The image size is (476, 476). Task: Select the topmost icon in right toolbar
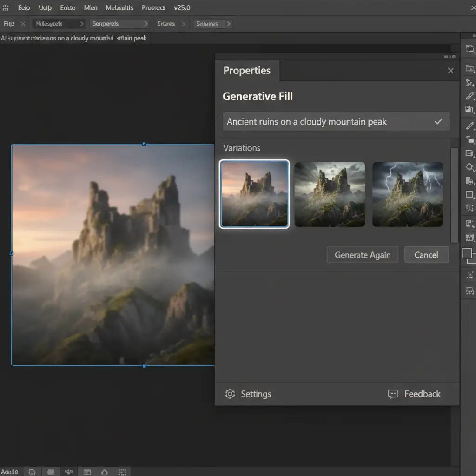point(469,49)
